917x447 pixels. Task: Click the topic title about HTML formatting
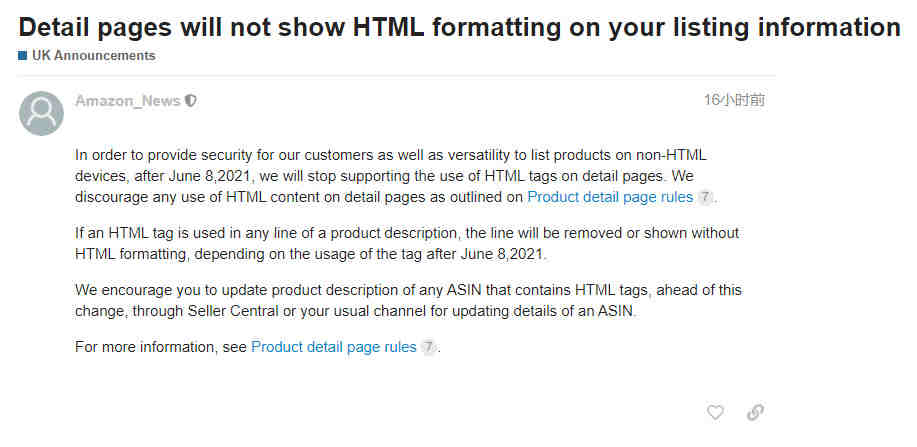coord(460,27)
